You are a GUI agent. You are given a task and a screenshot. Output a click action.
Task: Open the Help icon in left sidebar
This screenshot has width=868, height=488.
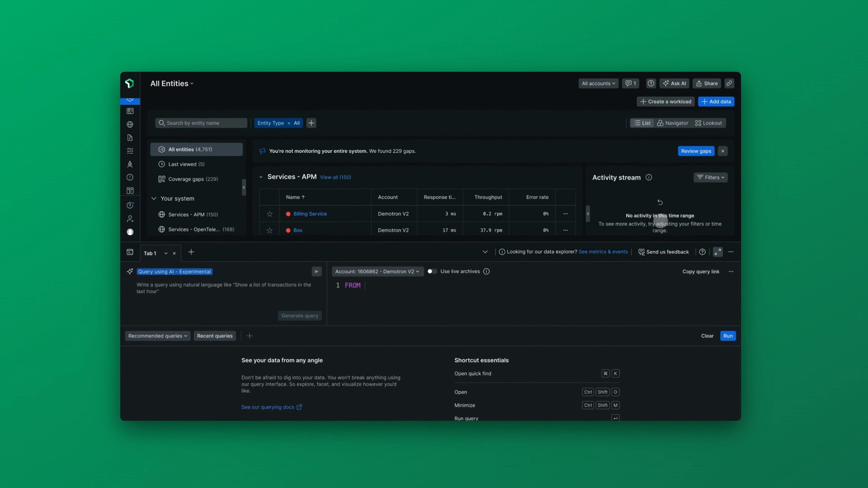coord(130,205)
